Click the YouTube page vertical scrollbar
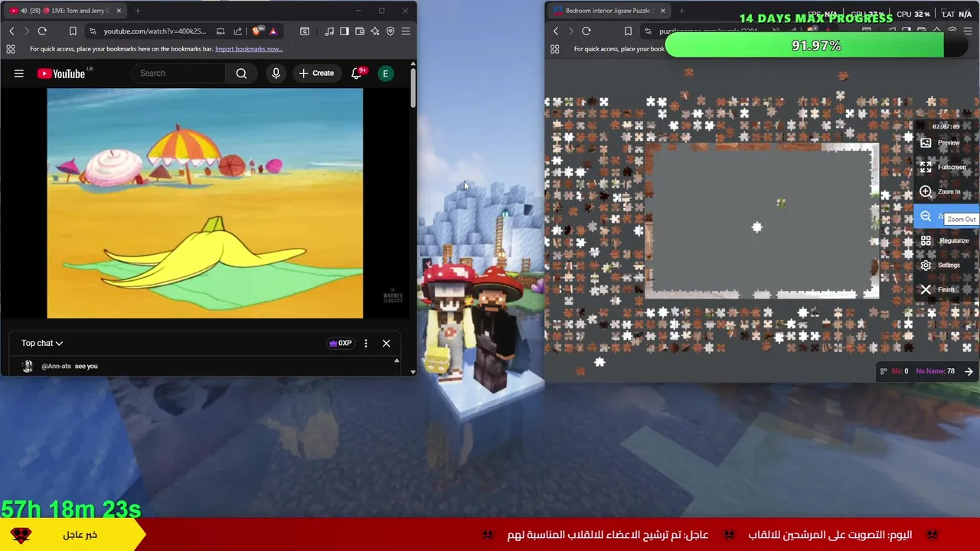Image resolution: width=980 pixels, height=551 pixels. 413,88
